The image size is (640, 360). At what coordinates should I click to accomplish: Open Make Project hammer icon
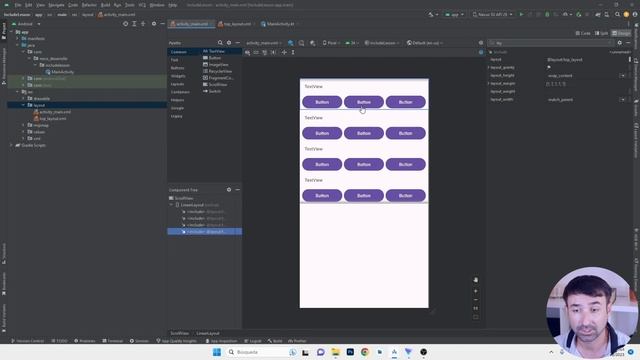click(431, 14)
